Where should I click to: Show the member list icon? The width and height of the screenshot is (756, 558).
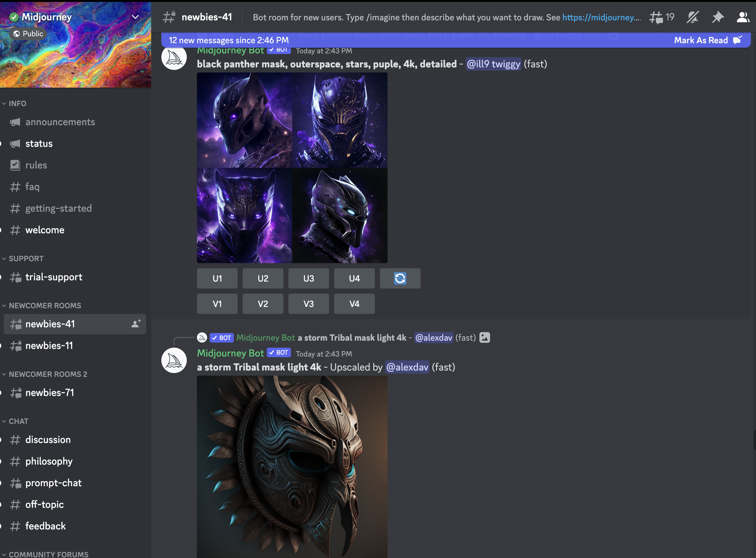(743, 17)
